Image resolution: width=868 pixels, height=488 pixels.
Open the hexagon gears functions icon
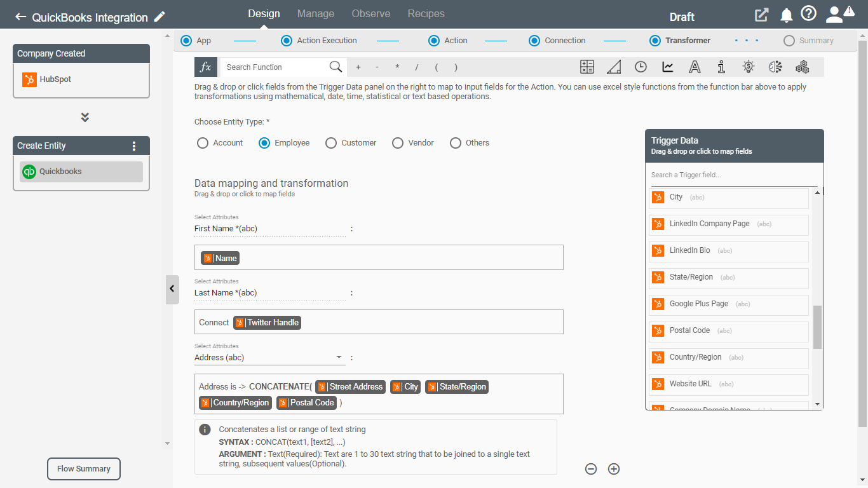803,67
